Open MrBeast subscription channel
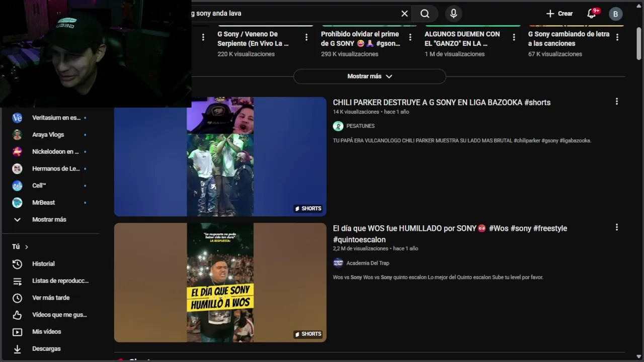 point(49,203)
